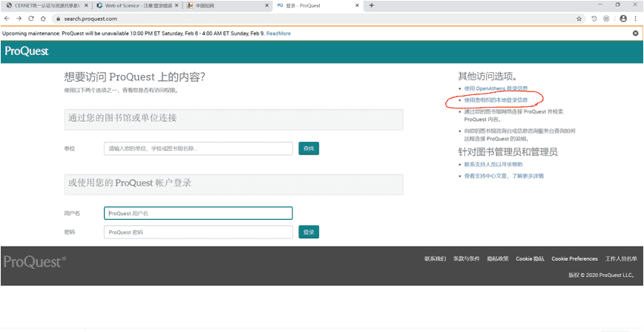Click the browser forward arrow

point(19,18)
